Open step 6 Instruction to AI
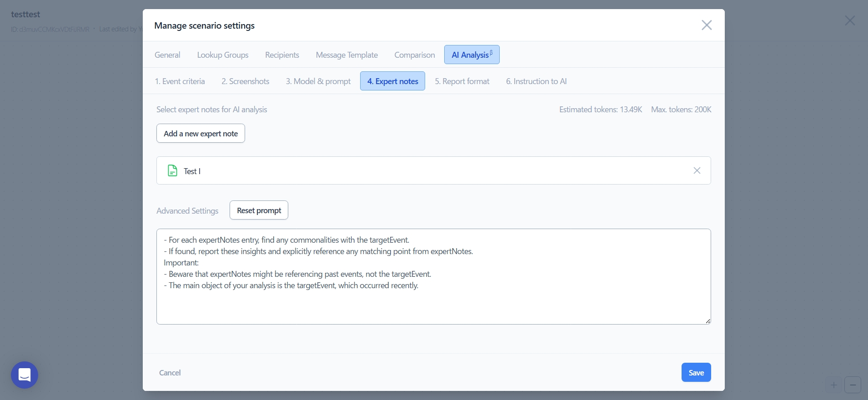 coord(536,81)
